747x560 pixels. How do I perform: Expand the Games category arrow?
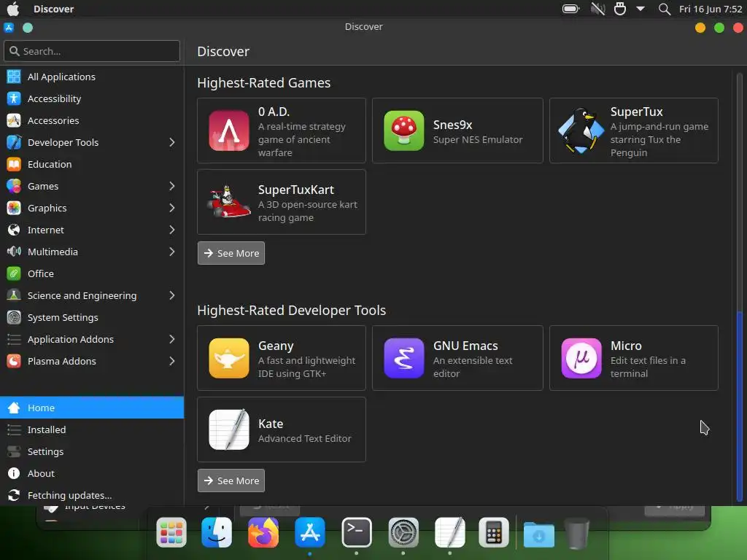tap(172, 186)
